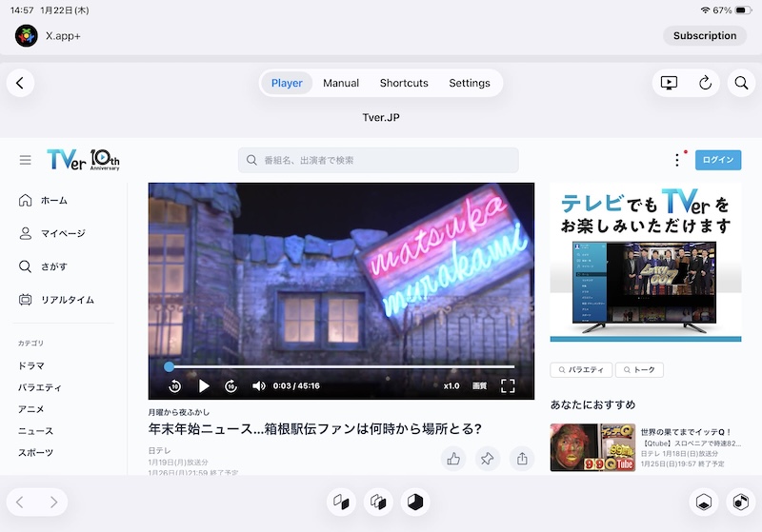This screenshot has height=532, width=762.
Task: Open the X.app+ logo icon
Action: tap(27, 36)
